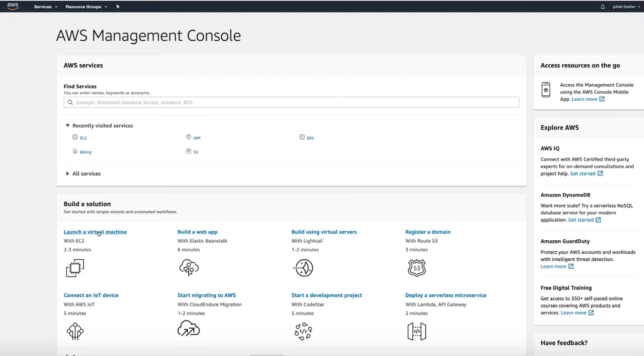Open the gitlab-fpotter account menu
The width and height of the screenshot is (644, 356).
click(626, 7)
